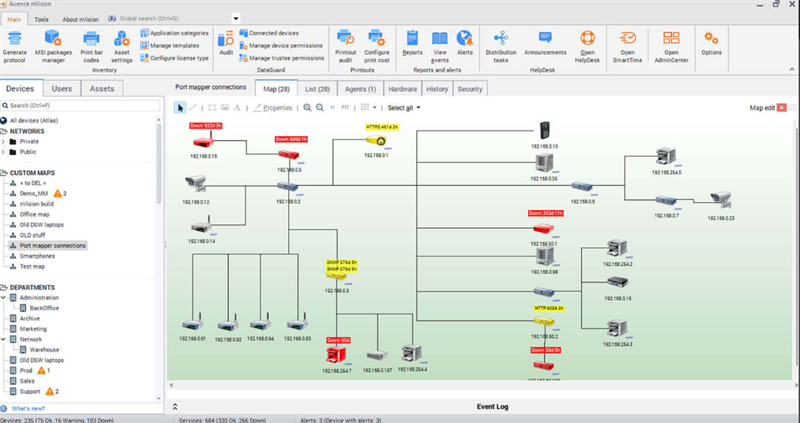
Task: Collapse the Network department node
Action: (x=4, y=339)
